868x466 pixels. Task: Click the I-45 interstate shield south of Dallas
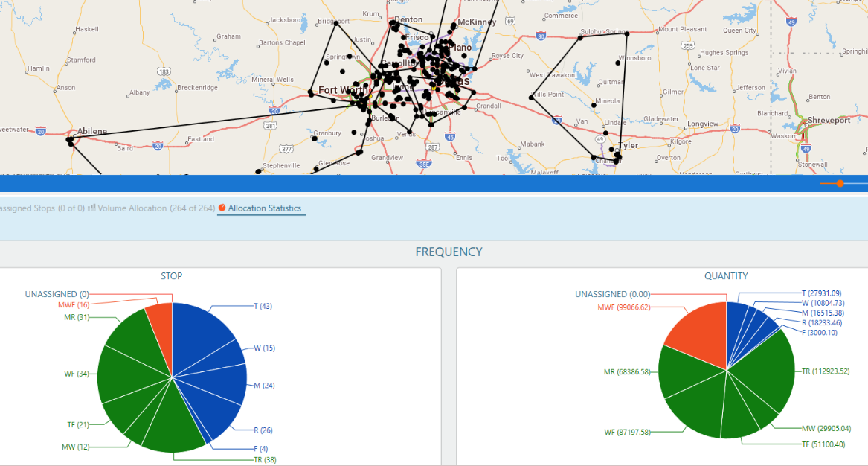point(450,136)
